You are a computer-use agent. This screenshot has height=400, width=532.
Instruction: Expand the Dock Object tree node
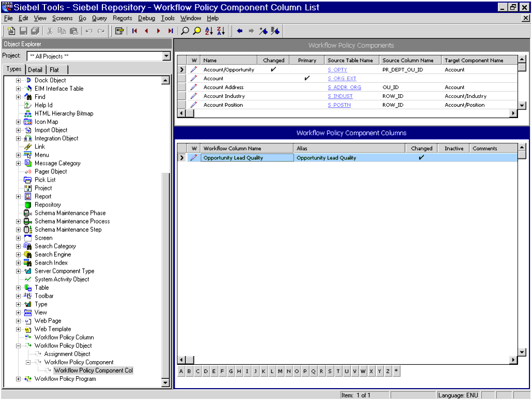coord(18,80)
